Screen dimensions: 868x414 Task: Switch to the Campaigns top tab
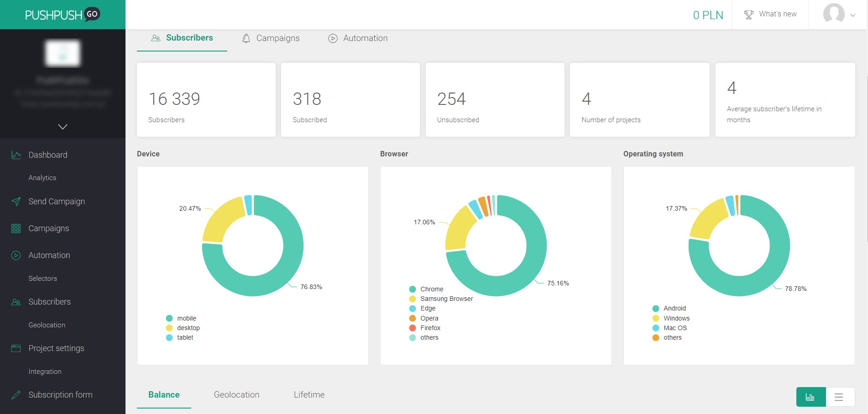pyautogui.click(x=271, y=38)
